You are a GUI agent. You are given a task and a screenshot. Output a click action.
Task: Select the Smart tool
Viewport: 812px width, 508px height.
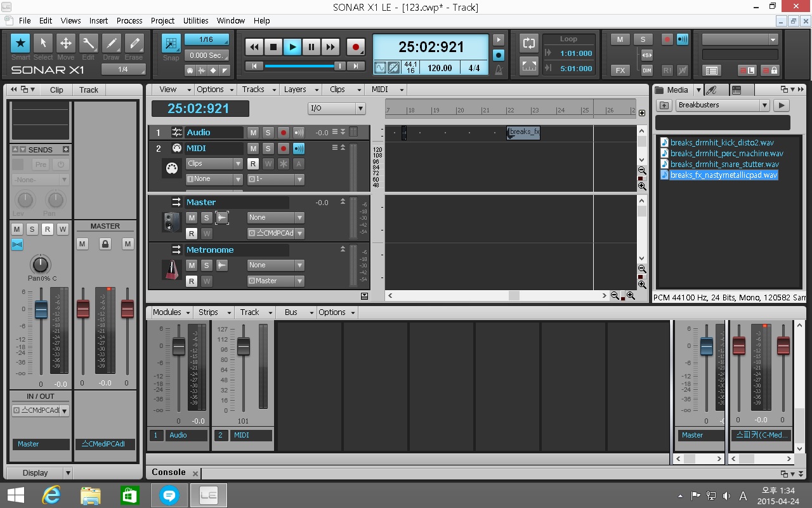(20, 43)
